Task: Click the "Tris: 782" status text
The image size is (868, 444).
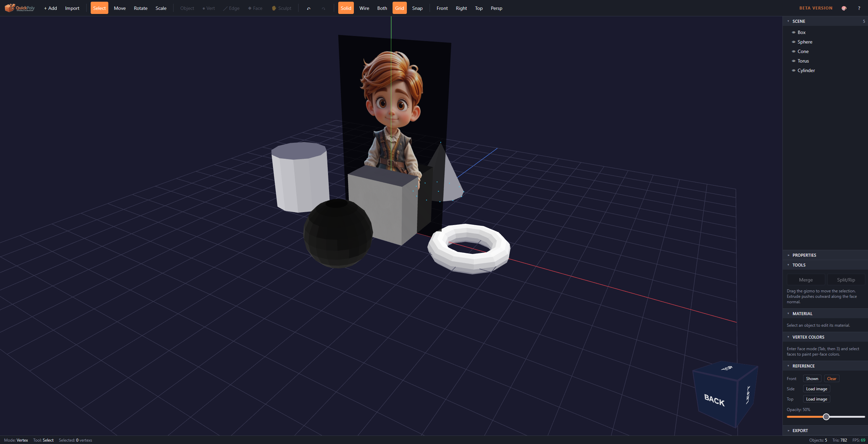Action: click(839, 440)
